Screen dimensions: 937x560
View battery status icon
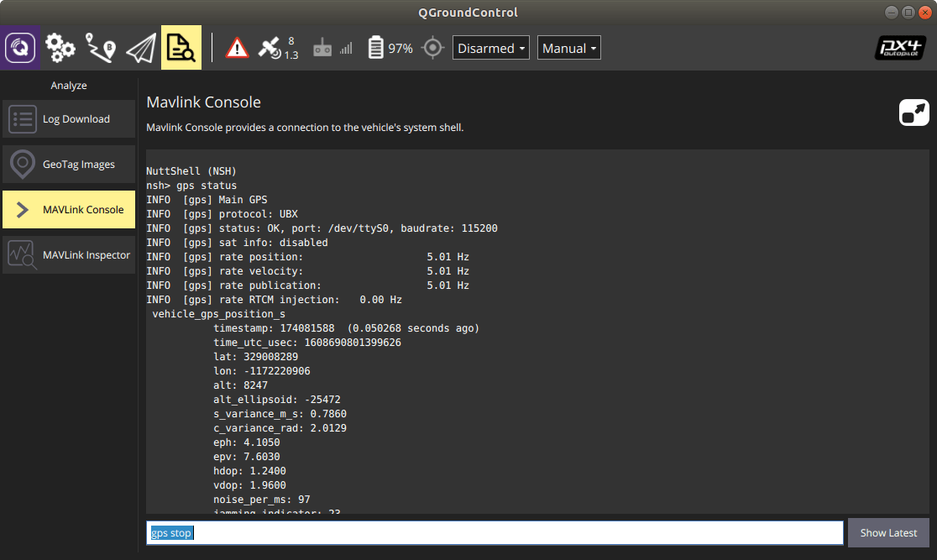click(375, 48)
